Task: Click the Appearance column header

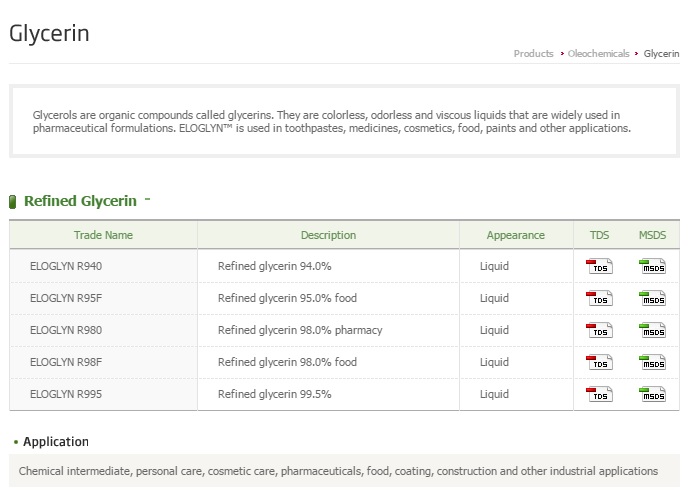Action: coord(516,235)
